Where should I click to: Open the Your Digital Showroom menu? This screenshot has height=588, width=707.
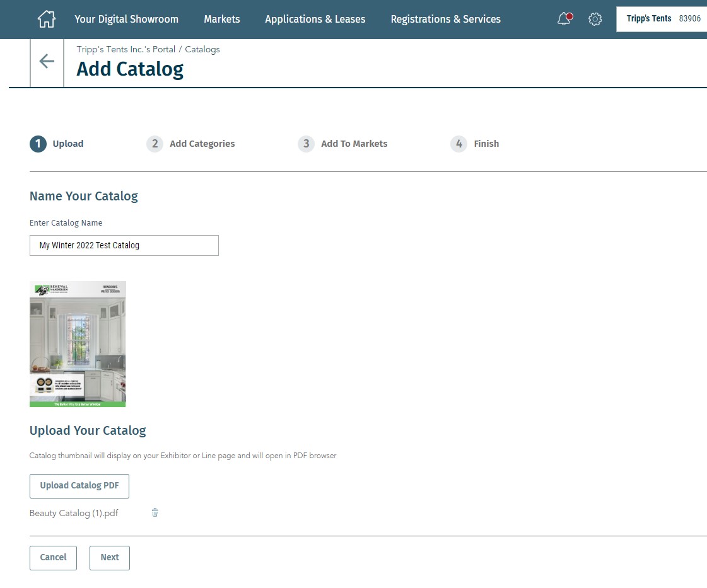[x=126, y=19]
